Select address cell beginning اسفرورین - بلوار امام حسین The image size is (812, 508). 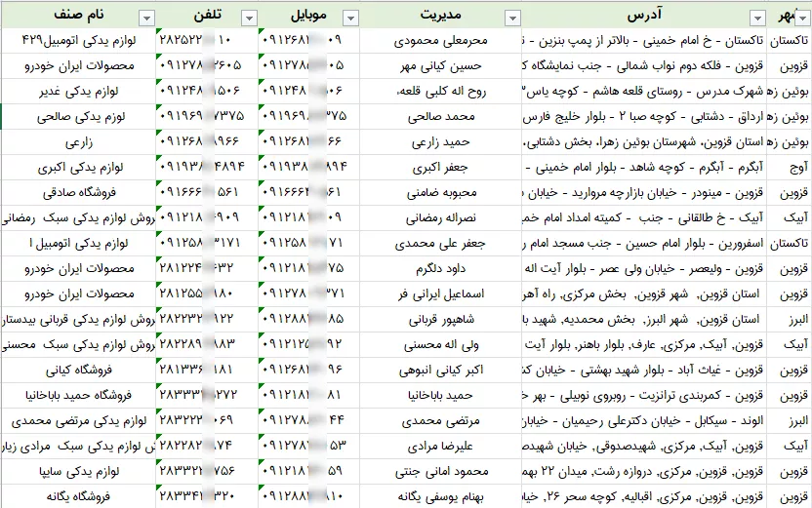[644, 243]
